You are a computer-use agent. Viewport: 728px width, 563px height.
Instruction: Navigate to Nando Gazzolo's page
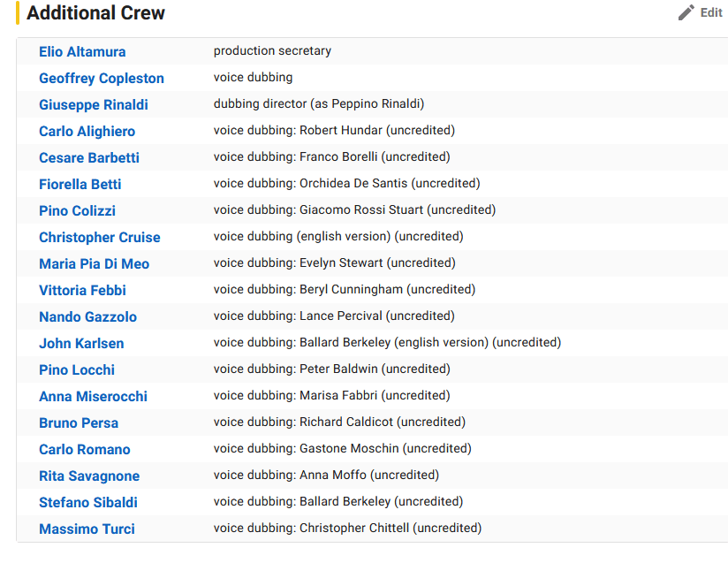coord(87,316)
